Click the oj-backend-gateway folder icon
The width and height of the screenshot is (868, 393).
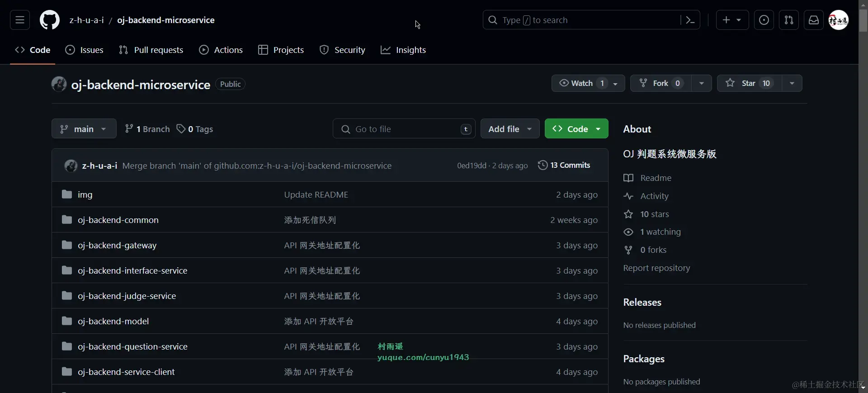tap(67, 245)
